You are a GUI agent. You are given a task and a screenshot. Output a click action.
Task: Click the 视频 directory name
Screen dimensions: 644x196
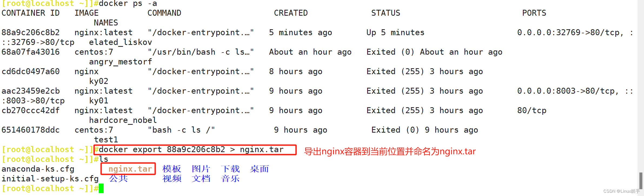click(x=172, y=179)
